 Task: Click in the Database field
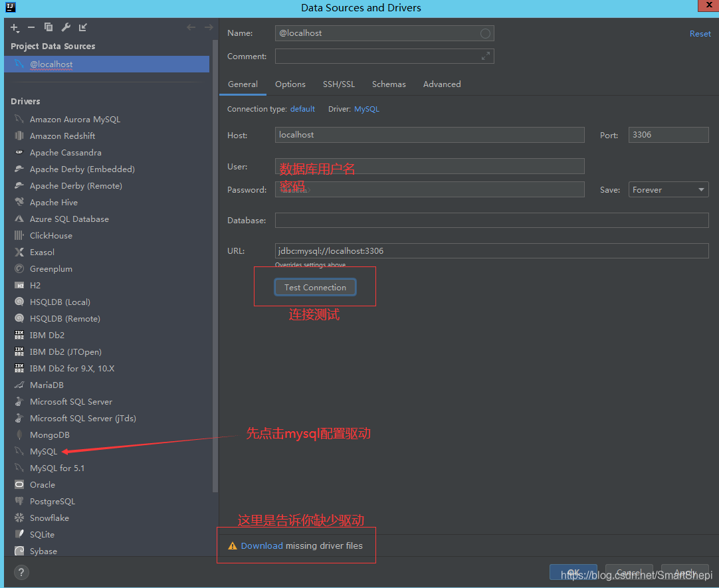pyautogui.click(x=492, y=221)
